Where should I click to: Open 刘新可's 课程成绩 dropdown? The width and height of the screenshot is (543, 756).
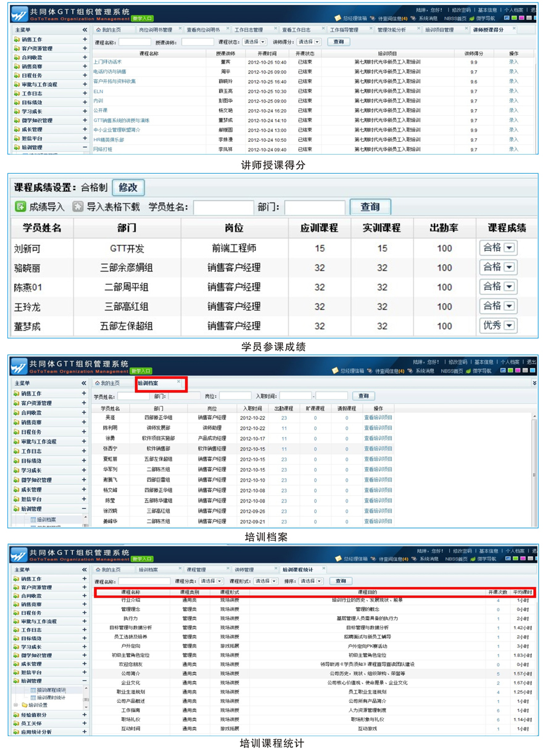coord(509,248)
